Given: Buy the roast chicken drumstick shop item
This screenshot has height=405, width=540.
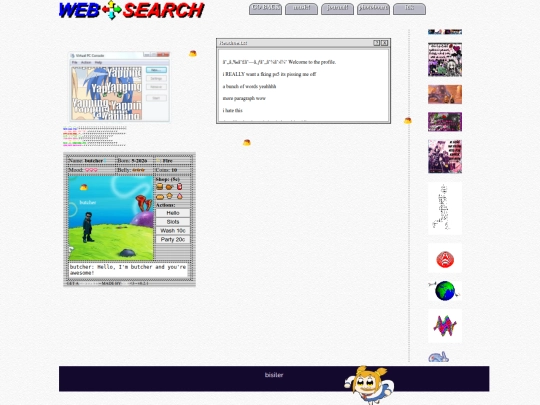Looking at the screenshot, I should pos(169,187).
